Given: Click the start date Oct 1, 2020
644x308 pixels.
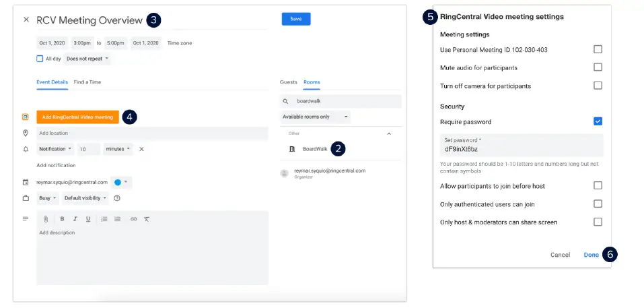Looking at the screenshot, I should (52, 43).
